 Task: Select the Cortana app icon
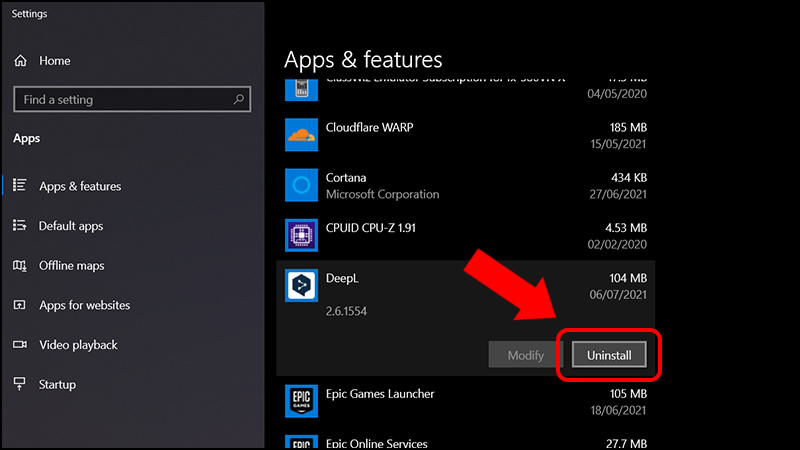tap(301, 185)
